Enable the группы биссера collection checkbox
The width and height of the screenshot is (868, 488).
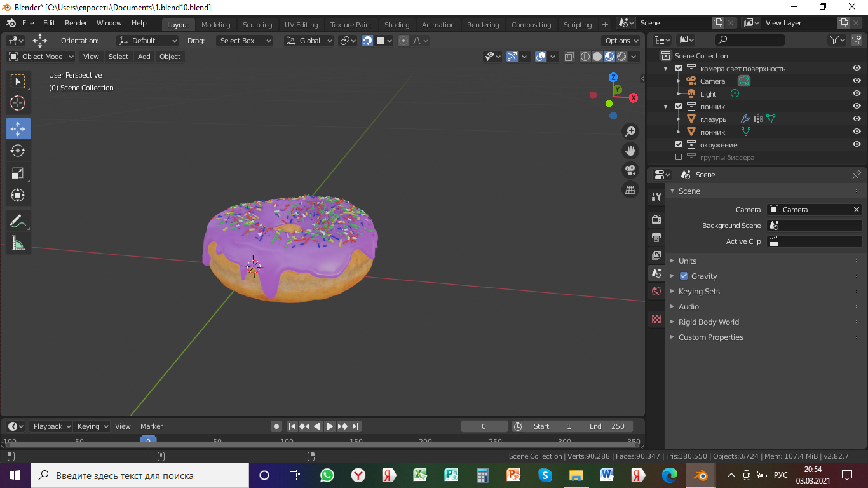tap(679, 157)
